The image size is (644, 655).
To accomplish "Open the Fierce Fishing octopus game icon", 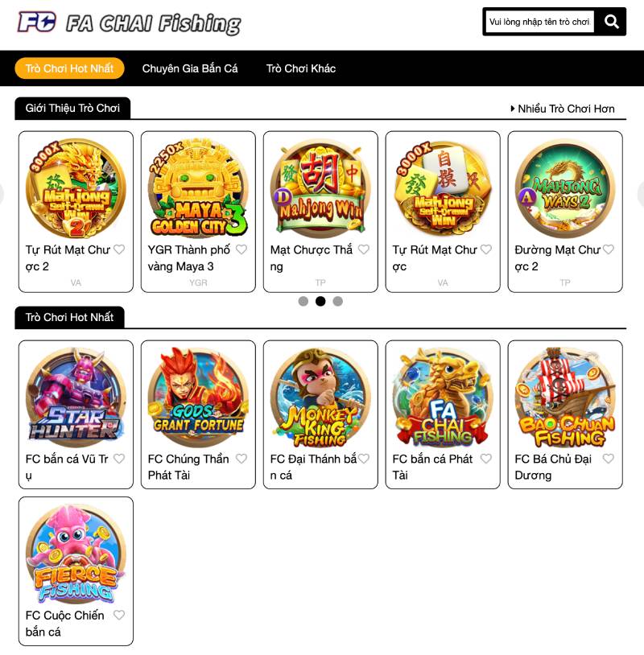I will click(76, 554).
